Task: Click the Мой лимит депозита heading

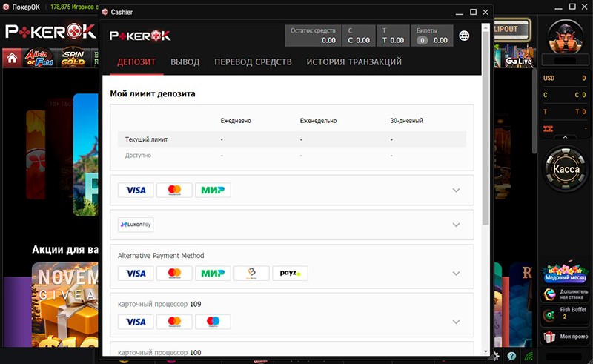Action: tap(153, 93)
